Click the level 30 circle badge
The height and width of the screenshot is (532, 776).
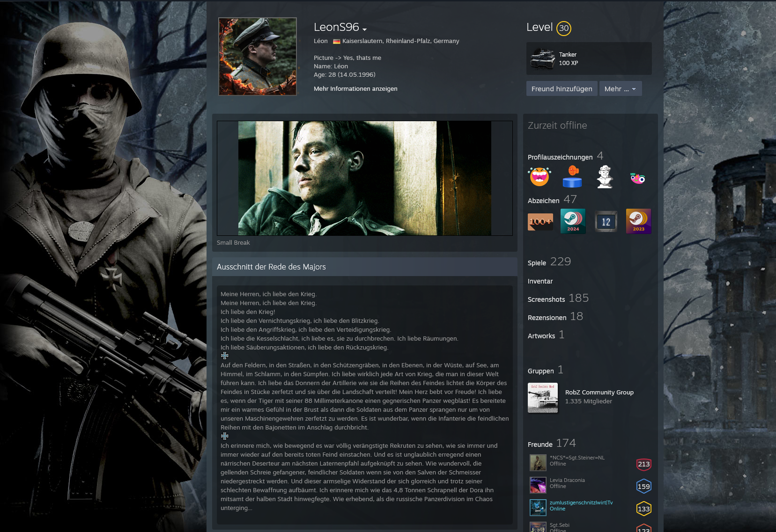point(564,29)
